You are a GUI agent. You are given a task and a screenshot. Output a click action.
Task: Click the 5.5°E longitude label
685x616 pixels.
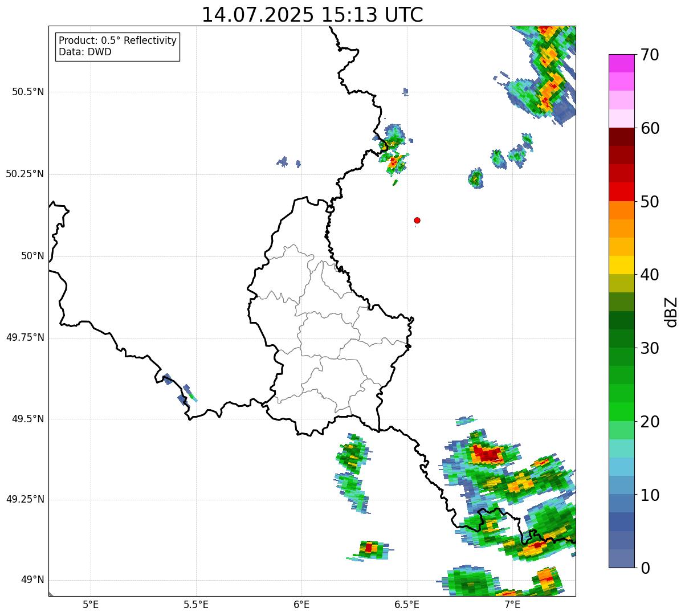(x=196, y=604)
